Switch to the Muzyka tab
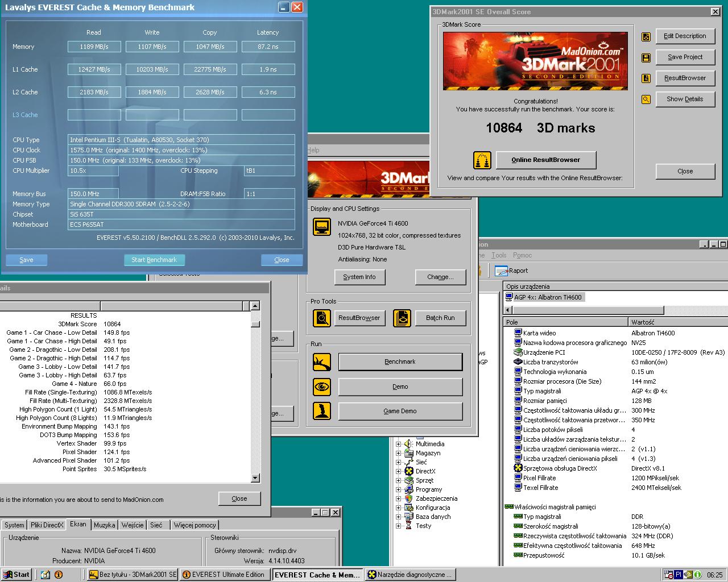Screen dimensions: 728x582 point(105,525)
